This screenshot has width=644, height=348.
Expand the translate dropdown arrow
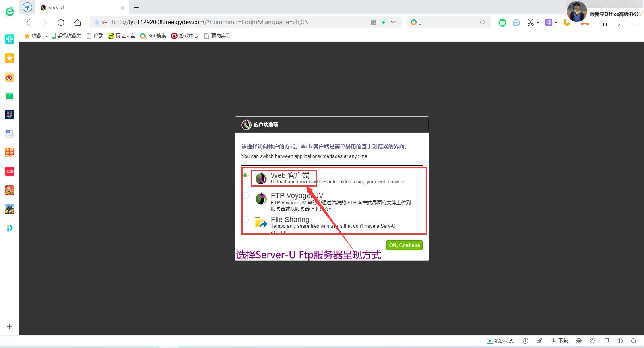pyautogui.click(x=555, y=23)
